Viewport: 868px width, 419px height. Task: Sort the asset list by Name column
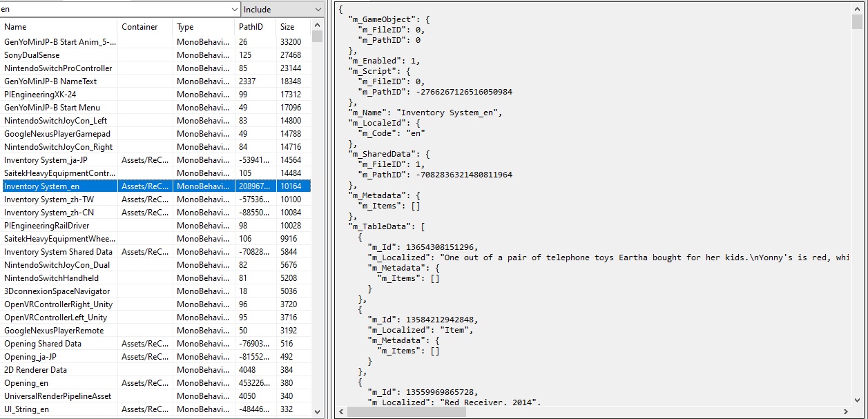pyautogui.click(x=59, y=27)
